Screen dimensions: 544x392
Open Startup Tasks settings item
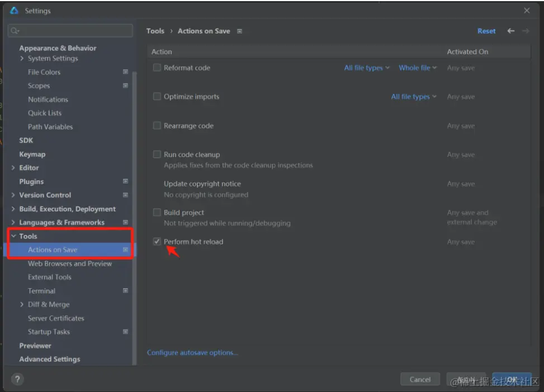tap(49, 332)
